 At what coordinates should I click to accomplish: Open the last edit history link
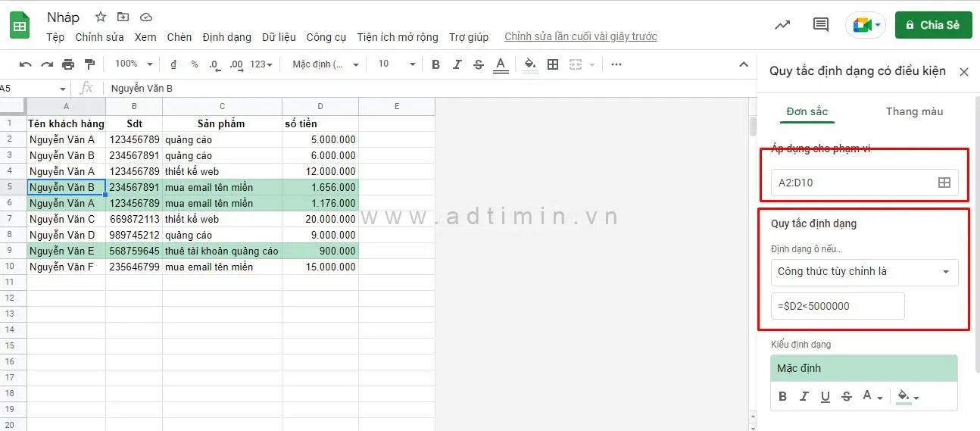point(580,37)
